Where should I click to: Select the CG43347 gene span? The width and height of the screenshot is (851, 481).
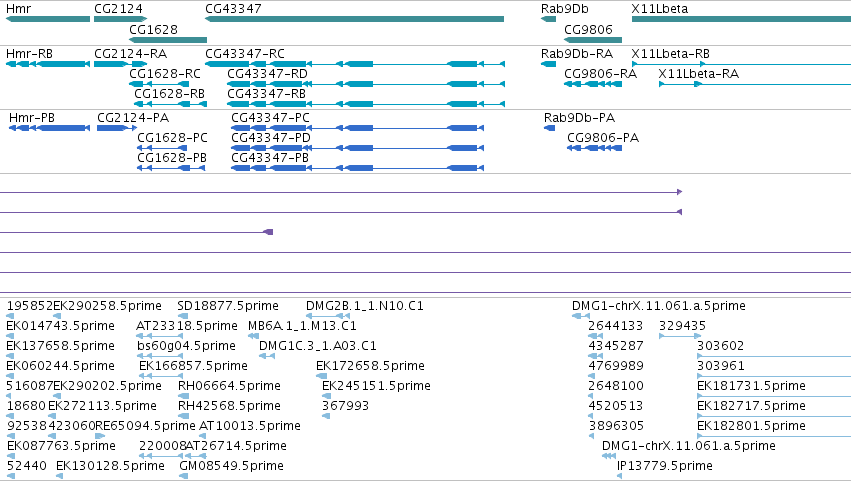[354, 19]
